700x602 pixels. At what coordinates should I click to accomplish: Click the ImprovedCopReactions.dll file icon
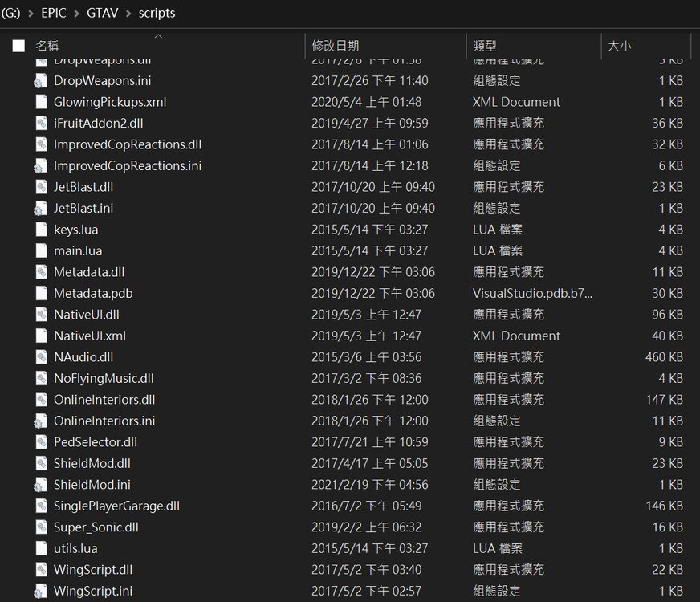(x=41, y=144)
